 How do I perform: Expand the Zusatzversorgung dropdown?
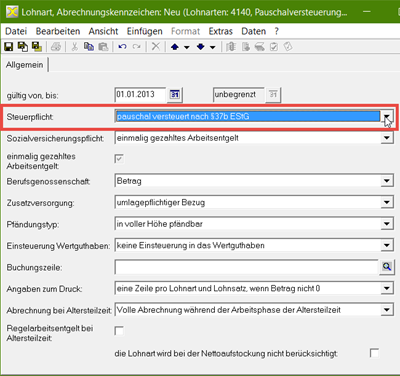coord(387,202)
